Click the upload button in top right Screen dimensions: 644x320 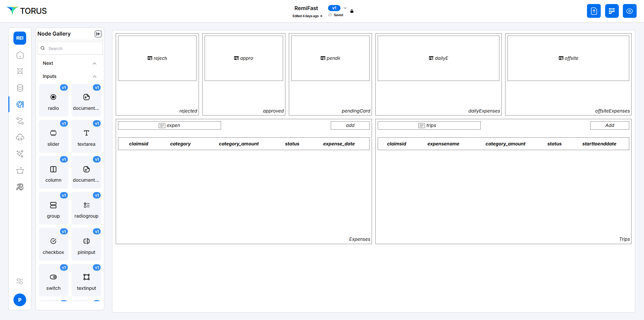coord(594,11)
